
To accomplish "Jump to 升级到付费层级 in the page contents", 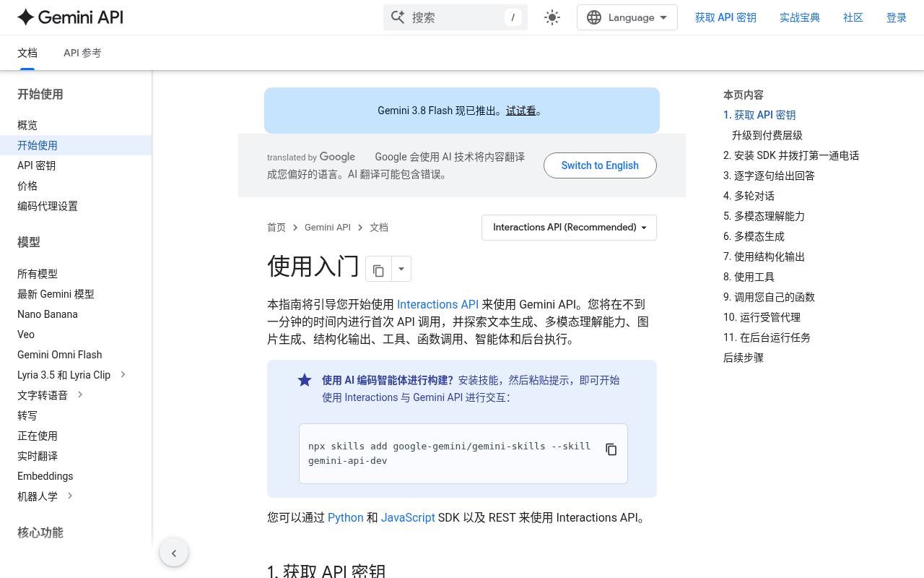I will [767, 135].
